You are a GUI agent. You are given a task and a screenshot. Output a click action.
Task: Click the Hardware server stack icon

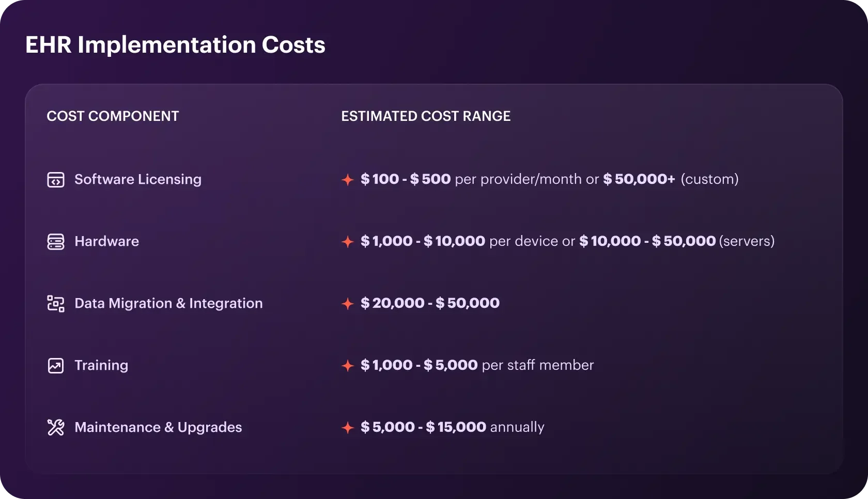click(56, 242)
